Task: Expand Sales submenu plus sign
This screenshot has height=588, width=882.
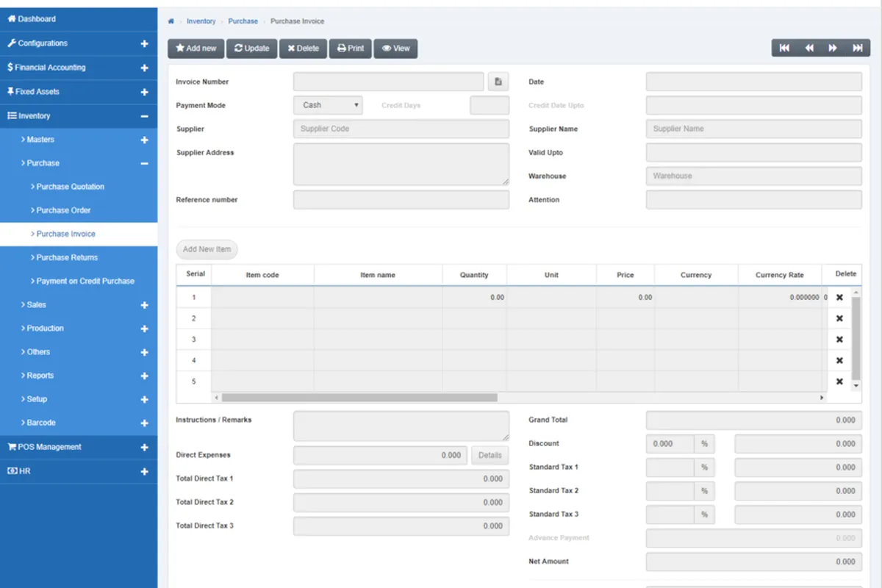Action: click(144, 305)
